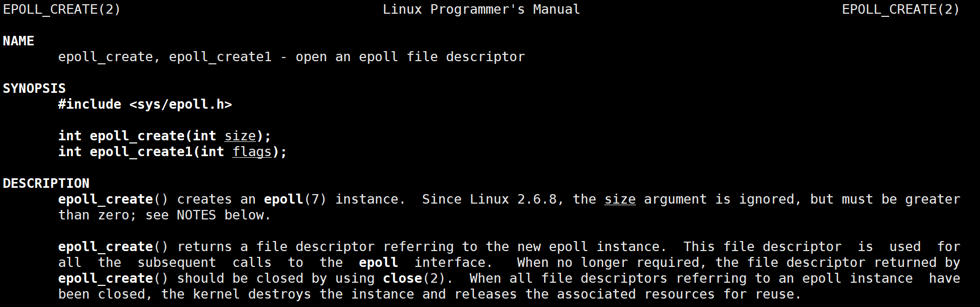
Task: Click the DESCRIPTION section heading
Action: coord(46,184)
